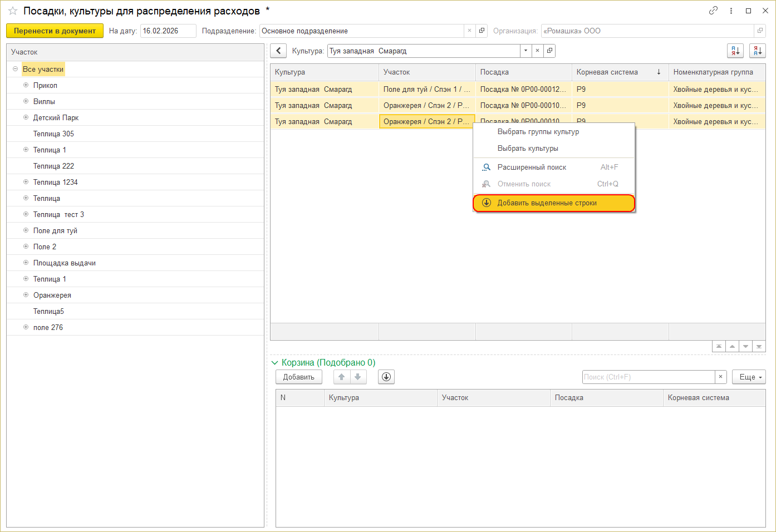Click the sort descending icon
Image resolution: width=776 pixels, height=532 pixels.
coord(757,51)
